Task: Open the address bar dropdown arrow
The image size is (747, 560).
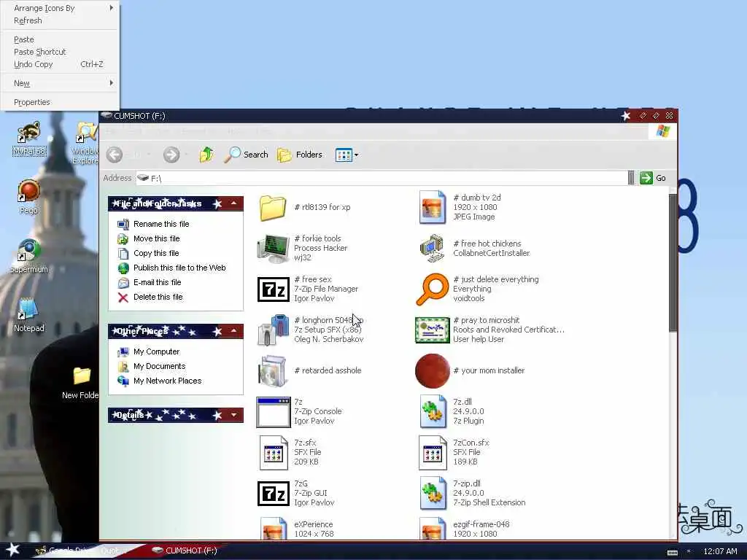Action: click(x=631, y=178)
